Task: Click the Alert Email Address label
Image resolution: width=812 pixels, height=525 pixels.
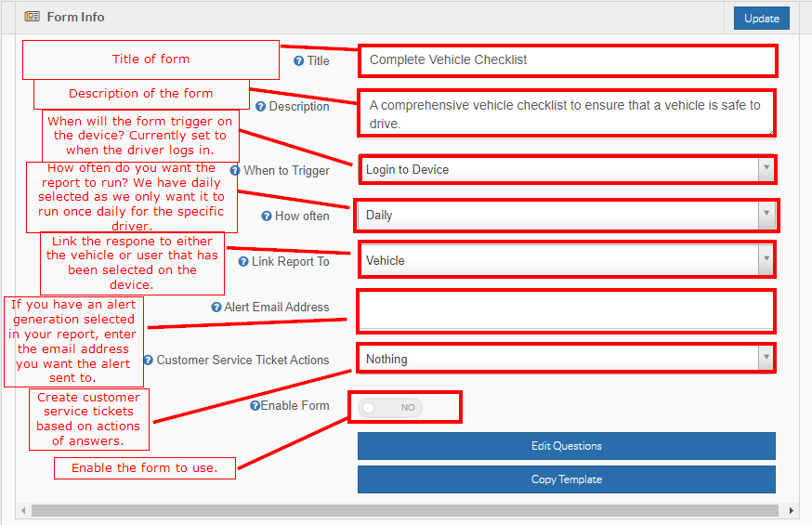Action: click(x=277, y=307)
